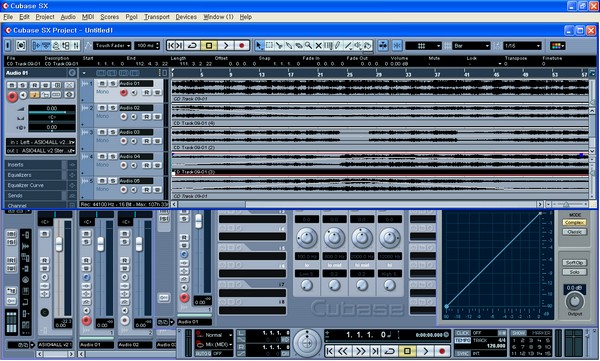The height and width of the screenshot is (361, 600).
Task: Open the Audio menu
Action: pyautogui.click(x=68, y=17)
